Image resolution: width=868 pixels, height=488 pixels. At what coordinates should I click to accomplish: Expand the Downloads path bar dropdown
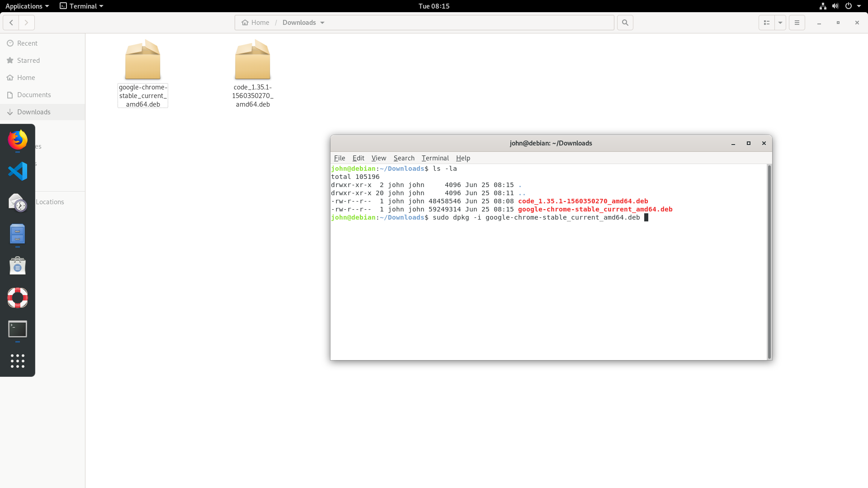point(322,23)
